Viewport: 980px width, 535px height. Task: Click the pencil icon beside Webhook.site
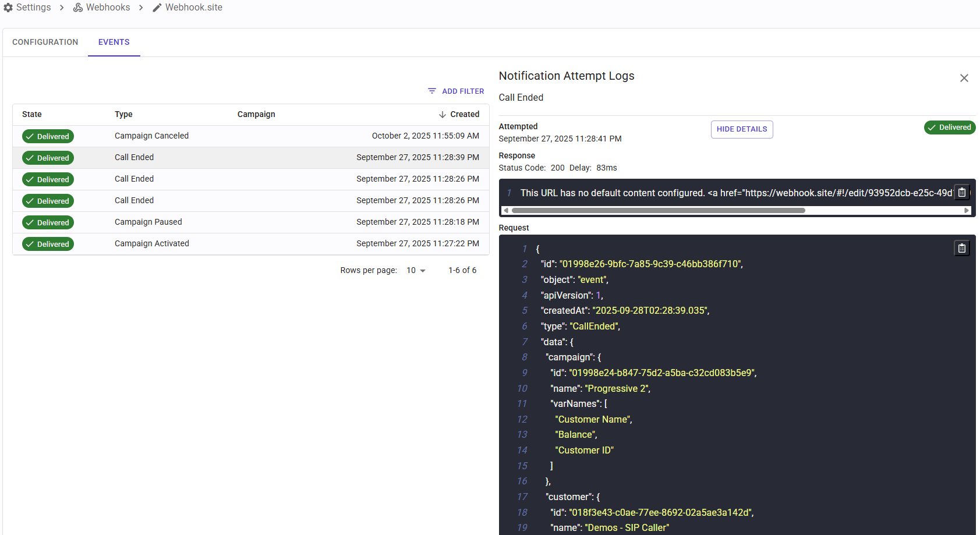coord(157,8)
